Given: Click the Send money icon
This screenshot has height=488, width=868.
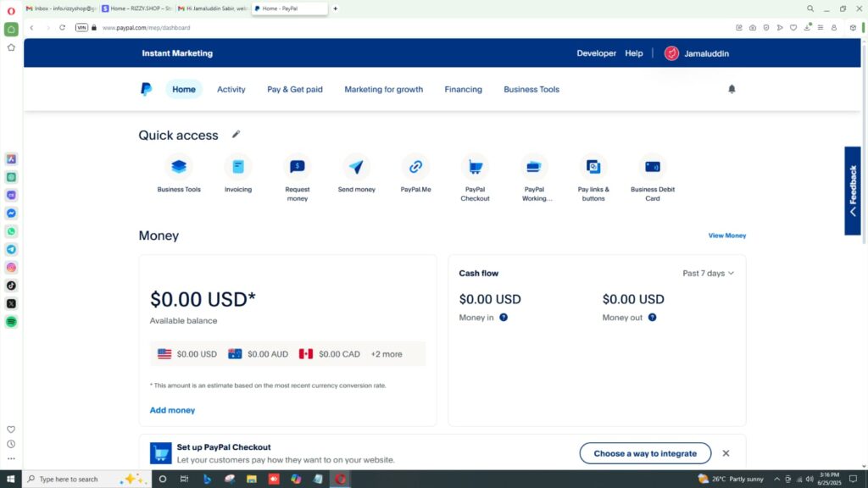Looking at the screenshot, I should point(356,167).
